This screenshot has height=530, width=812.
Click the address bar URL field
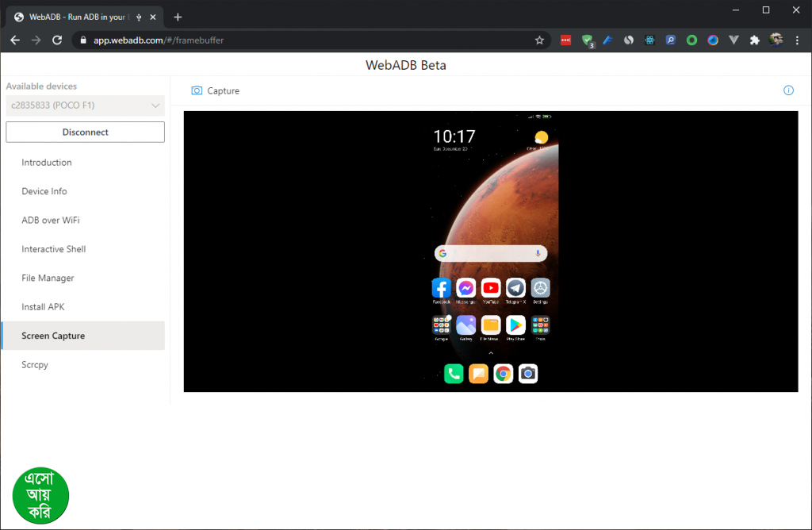[x=301, y=40]
